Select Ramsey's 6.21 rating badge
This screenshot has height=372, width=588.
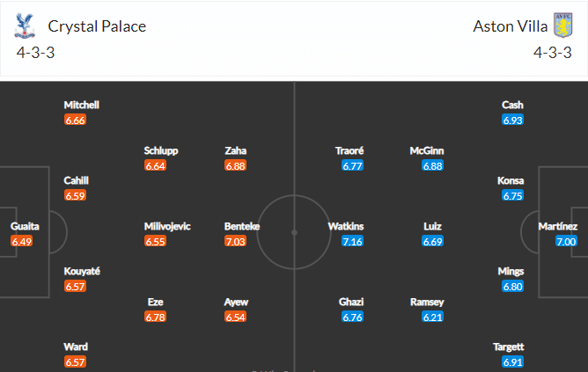(x=432, y=317)
